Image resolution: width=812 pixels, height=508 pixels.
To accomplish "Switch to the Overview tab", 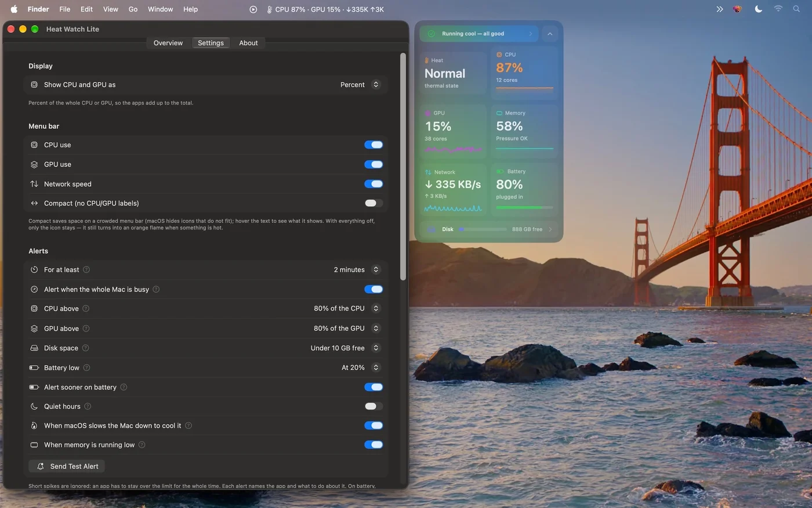I will pos(168,43).
